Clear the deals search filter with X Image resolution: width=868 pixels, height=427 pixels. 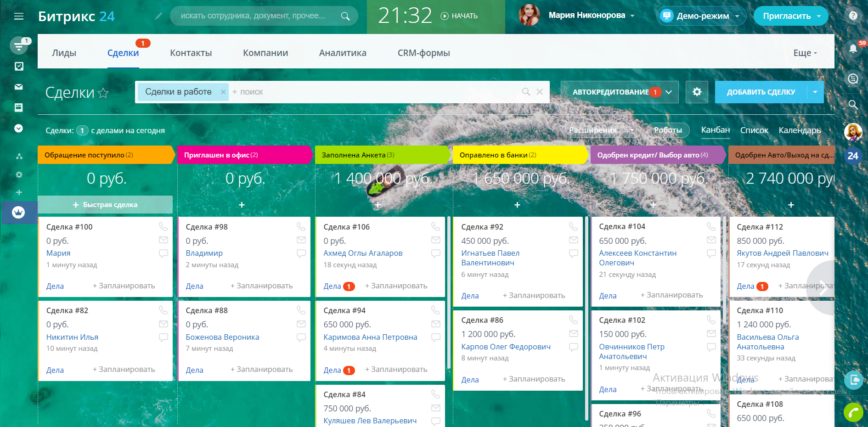[x=540, y=92]
